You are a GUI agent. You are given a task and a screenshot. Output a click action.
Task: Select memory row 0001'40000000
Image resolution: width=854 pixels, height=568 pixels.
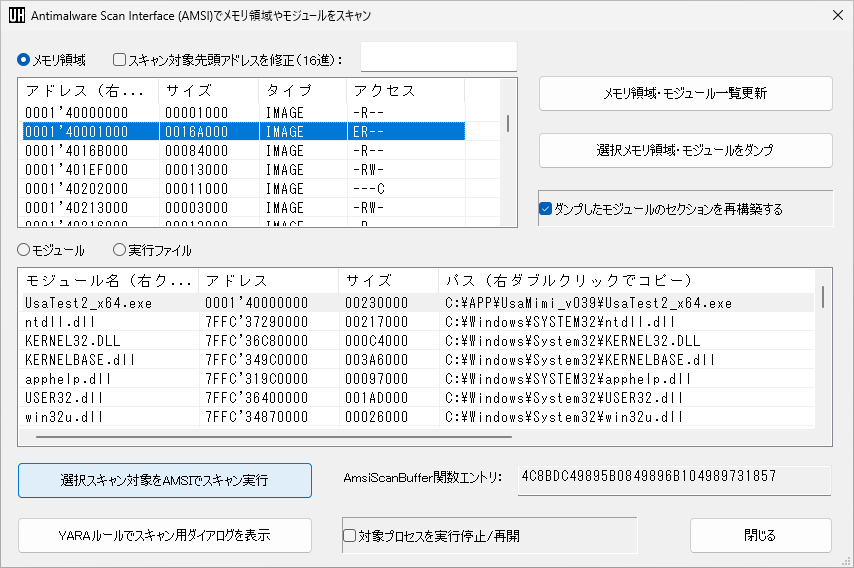243,112
